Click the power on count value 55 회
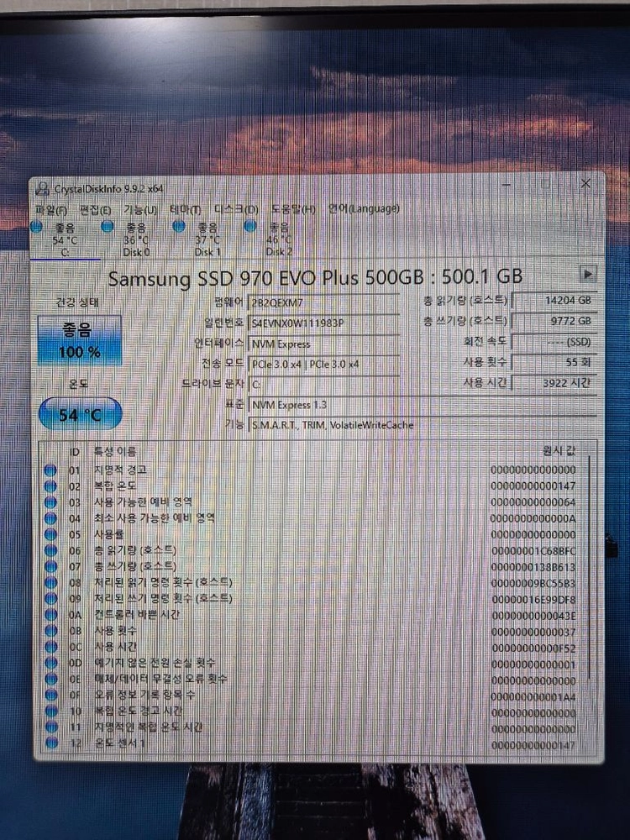Viewport: 630px width, 840px height. tap(554, 362)
